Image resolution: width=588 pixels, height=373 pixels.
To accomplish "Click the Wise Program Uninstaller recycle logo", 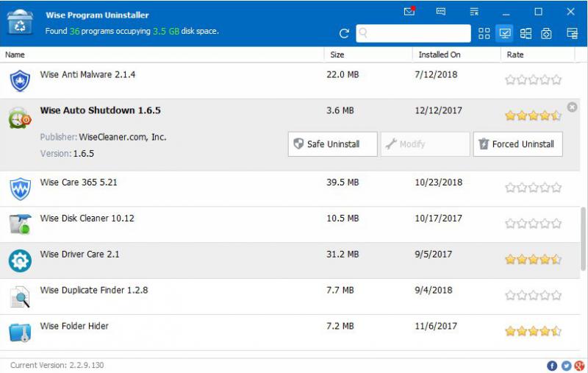I will tap(20, 22).
